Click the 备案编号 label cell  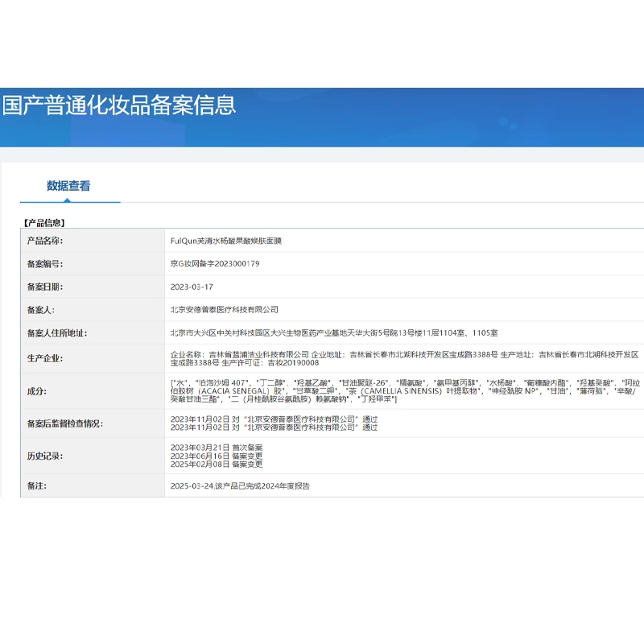93,264
